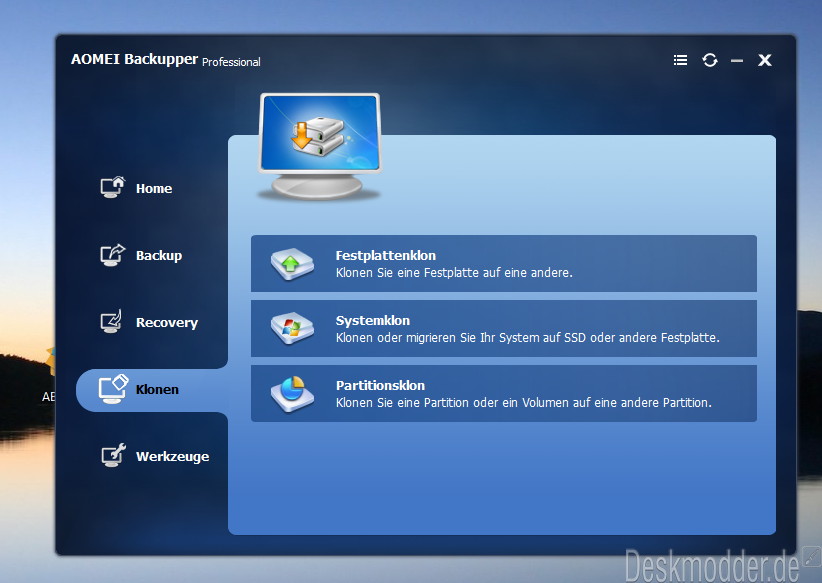The image size is (822, 583).
Task: Start Systemklon system clone
Action: click(504, 329)
